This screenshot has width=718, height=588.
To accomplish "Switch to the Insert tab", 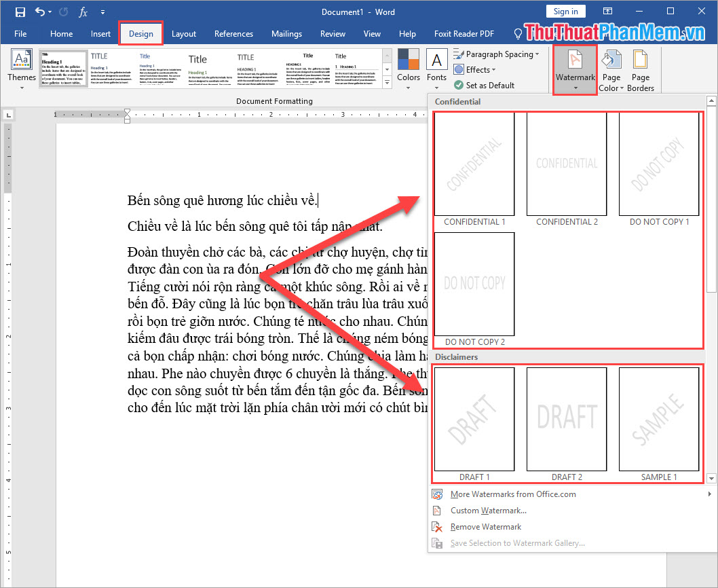I will [x=100, y=34].
